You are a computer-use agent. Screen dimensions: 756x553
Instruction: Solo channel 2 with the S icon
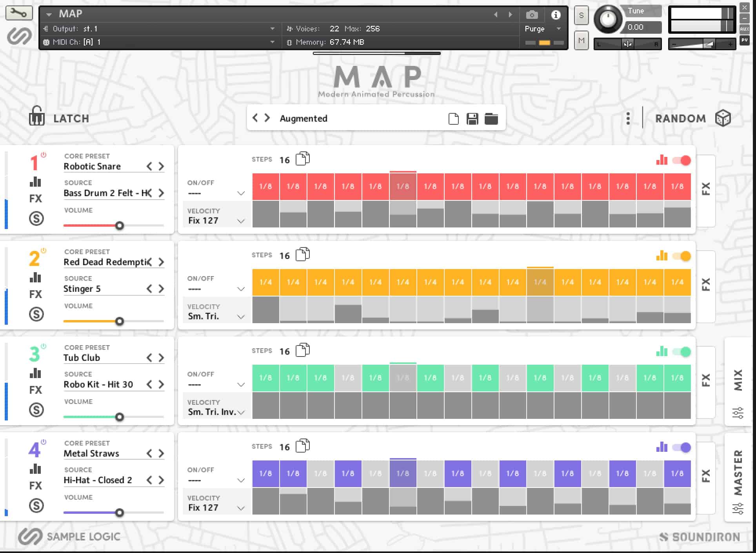coord(36,314)
